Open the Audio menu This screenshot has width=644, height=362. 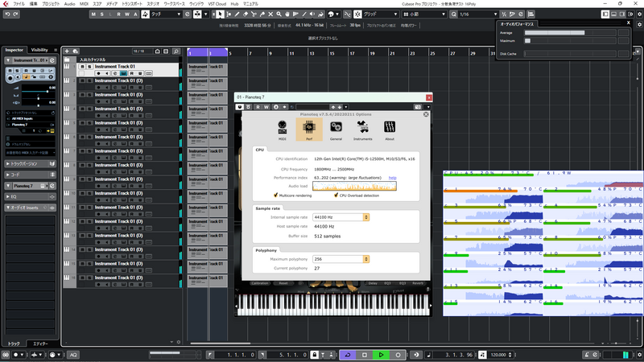[70, 4]
